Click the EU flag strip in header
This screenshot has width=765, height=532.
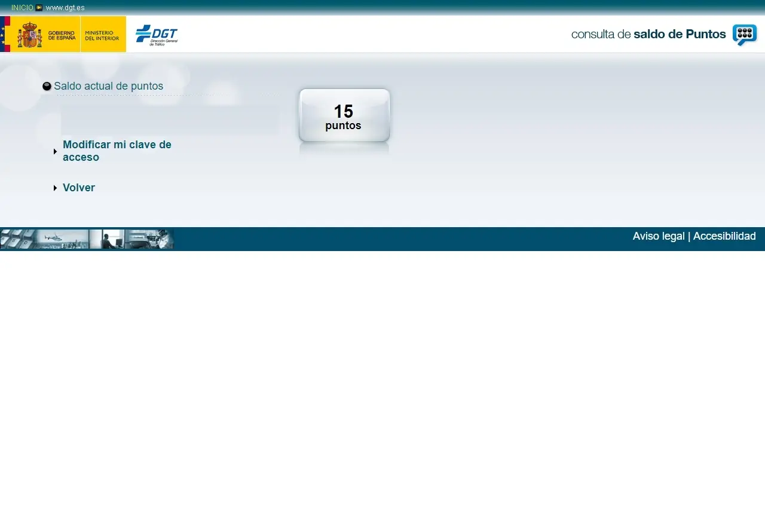5,34
